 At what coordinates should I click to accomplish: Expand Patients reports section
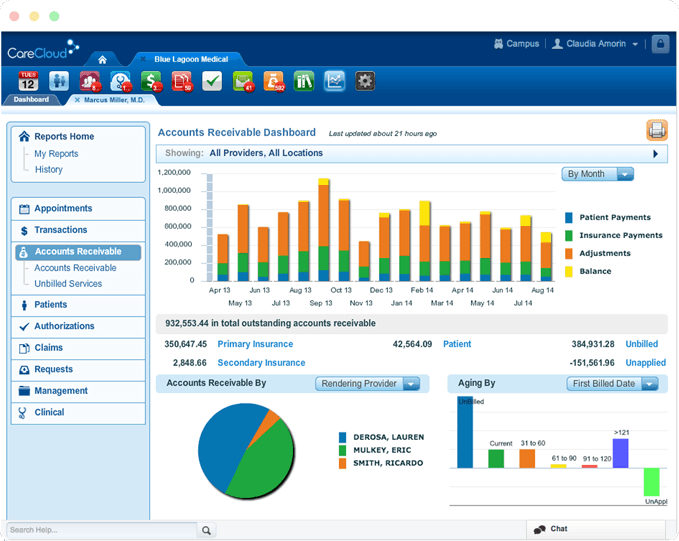(x=78, y=305)
